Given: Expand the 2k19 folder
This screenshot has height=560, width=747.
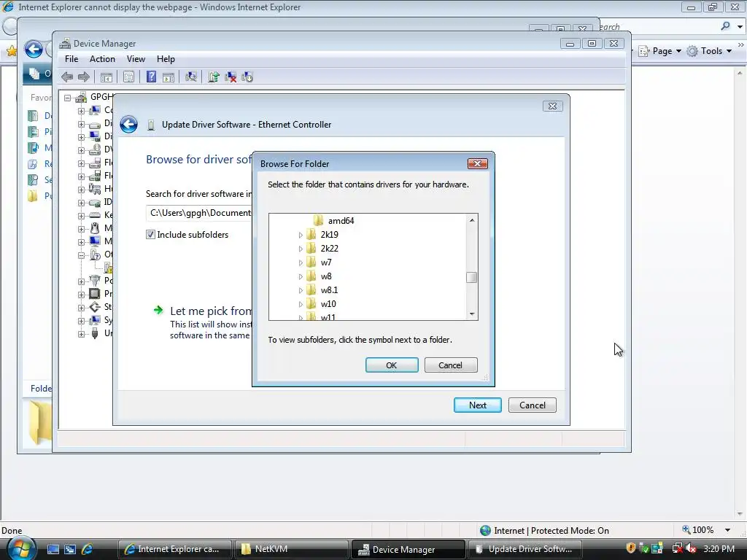Looking at the screenshot, I should (301, 235).
